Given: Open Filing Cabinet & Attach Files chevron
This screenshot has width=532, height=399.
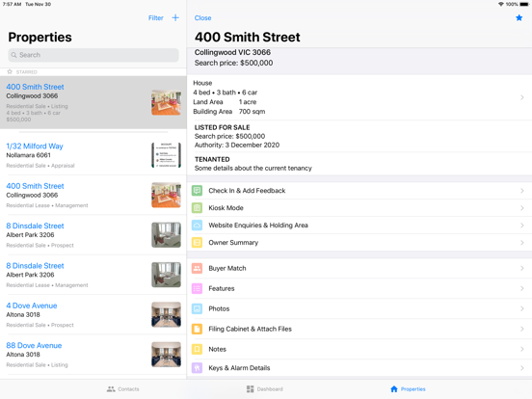Looking at the screenshot, I should pos(521,329).
